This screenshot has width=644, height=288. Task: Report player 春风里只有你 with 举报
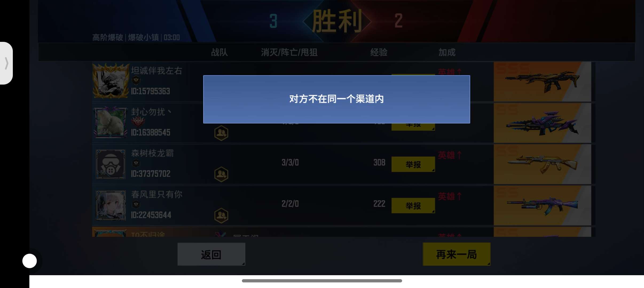click(413, 206)
